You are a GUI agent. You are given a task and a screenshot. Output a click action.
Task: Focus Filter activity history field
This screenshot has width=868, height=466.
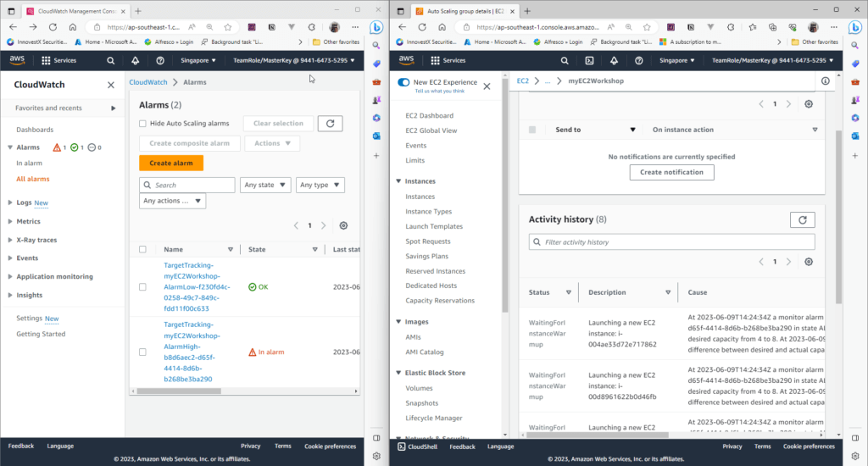click(671, 241)
